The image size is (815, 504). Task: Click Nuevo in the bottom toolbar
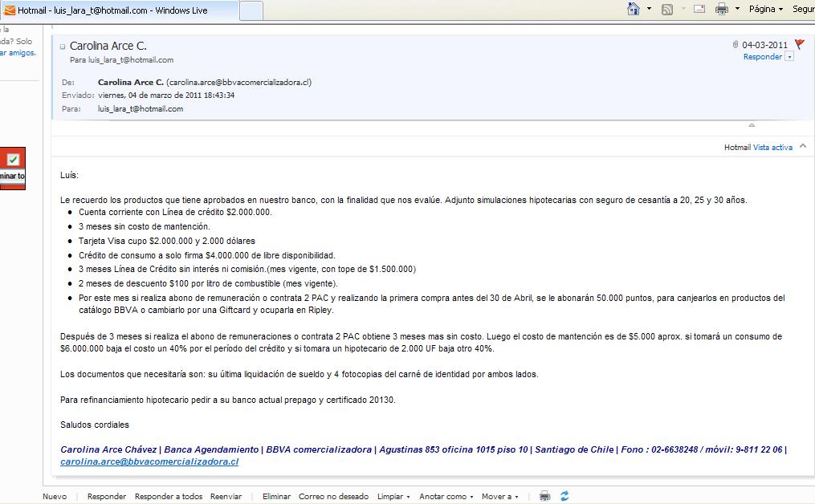55,496
